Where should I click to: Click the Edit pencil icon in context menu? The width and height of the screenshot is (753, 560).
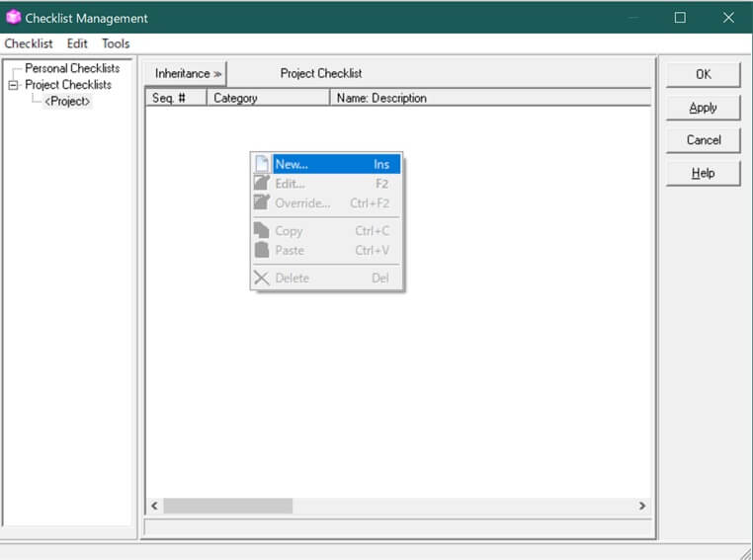pos(261,184)
